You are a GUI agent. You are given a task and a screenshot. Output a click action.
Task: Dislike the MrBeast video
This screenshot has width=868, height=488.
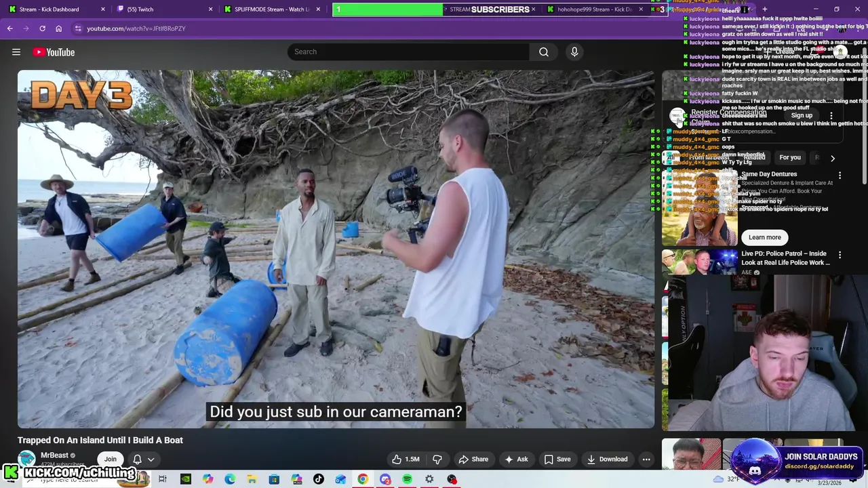point(437,459)
